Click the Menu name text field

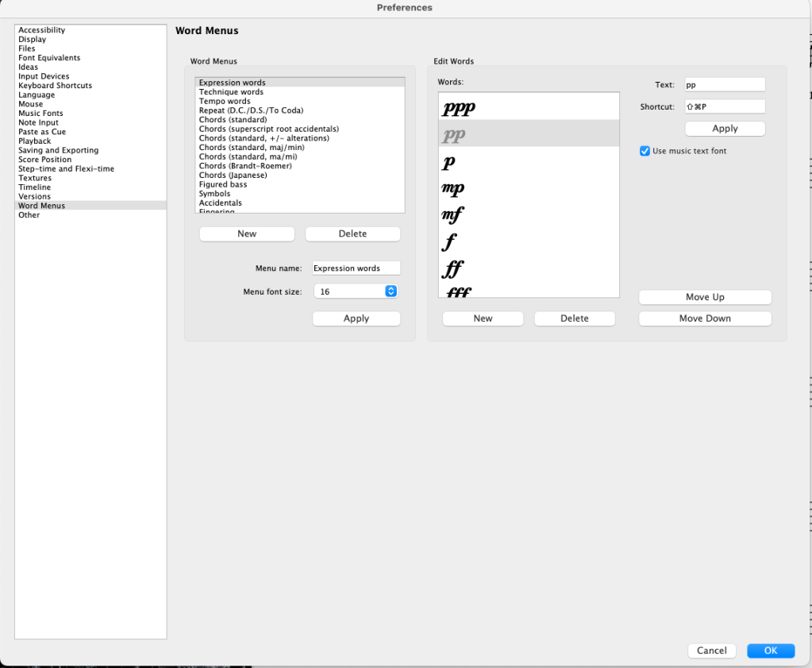pyautogui.click(x=356, y=268)
